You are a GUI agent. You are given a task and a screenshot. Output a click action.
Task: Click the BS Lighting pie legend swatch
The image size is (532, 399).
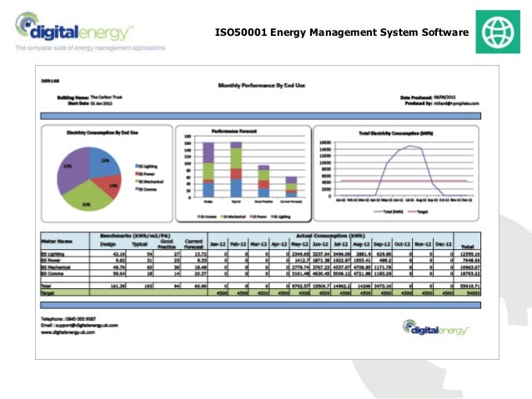click(x=137, y=166)
